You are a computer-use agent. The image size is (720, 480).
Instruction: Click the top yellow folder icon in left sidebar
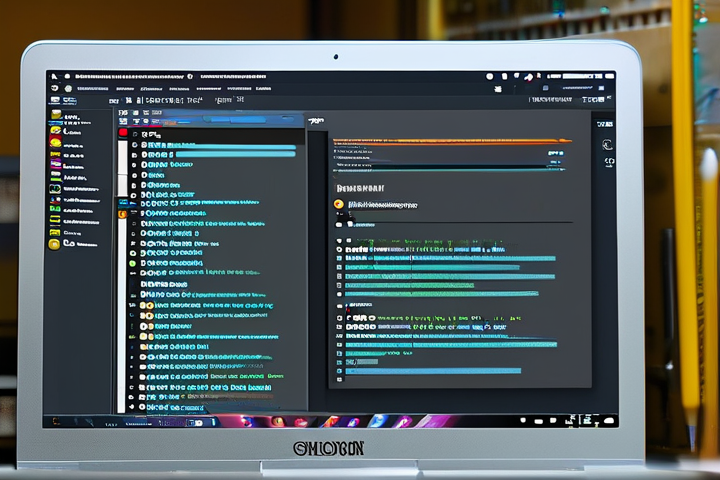(x=55, y=115)
